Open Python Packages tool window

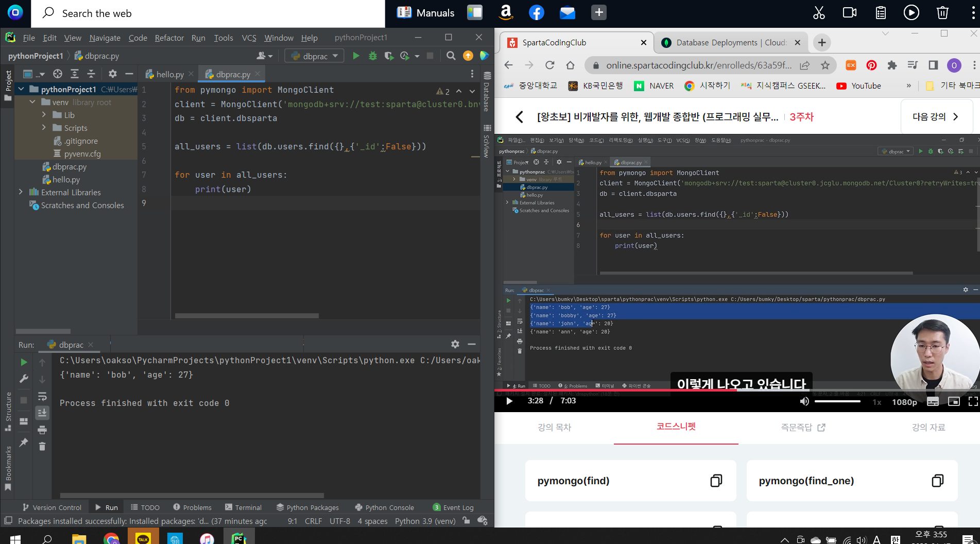pyautogui.click(x=307, y=507)
